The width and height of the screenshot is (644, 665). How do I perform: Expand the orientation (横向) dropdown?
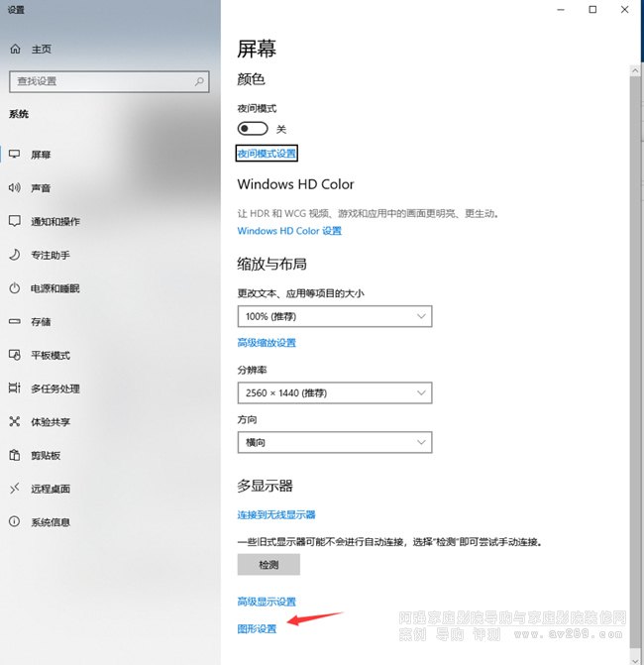pos(335,442)
